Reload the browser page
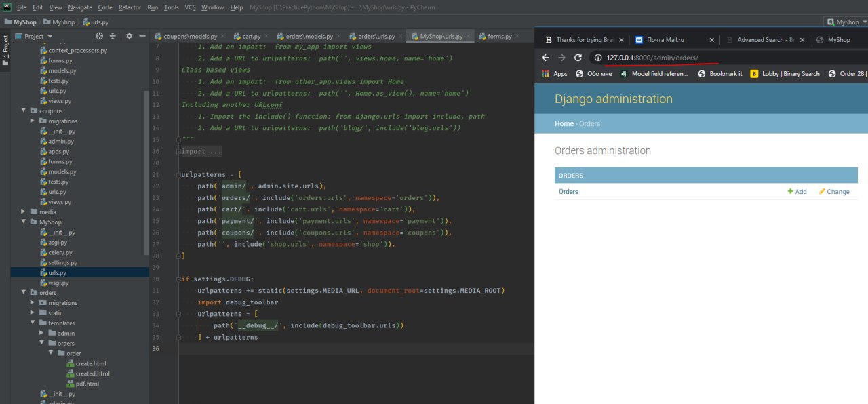868x404 pixels. coord(578,58)
